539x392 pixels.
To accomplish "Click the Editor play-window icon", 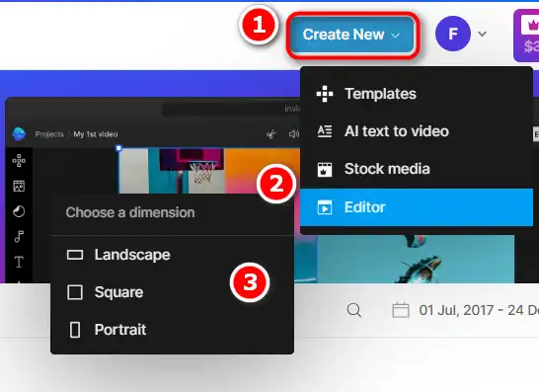I will (325, 207).
